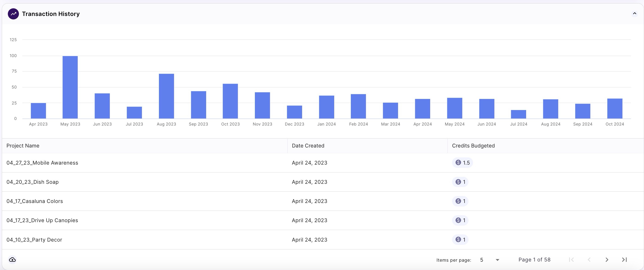Screen dimensions: 644x270
Task: Sort by the Date Created column
Action: click(308, 146)
